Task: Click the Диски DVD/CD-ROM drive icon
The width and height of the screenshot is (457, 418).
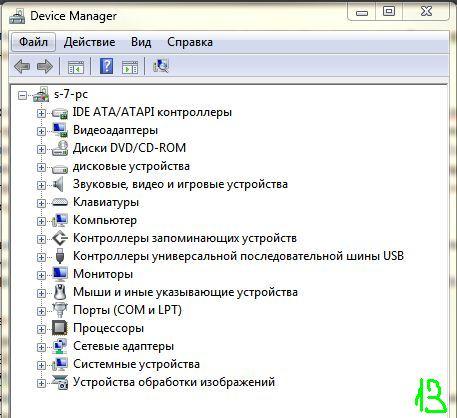Action: [60, 148]
